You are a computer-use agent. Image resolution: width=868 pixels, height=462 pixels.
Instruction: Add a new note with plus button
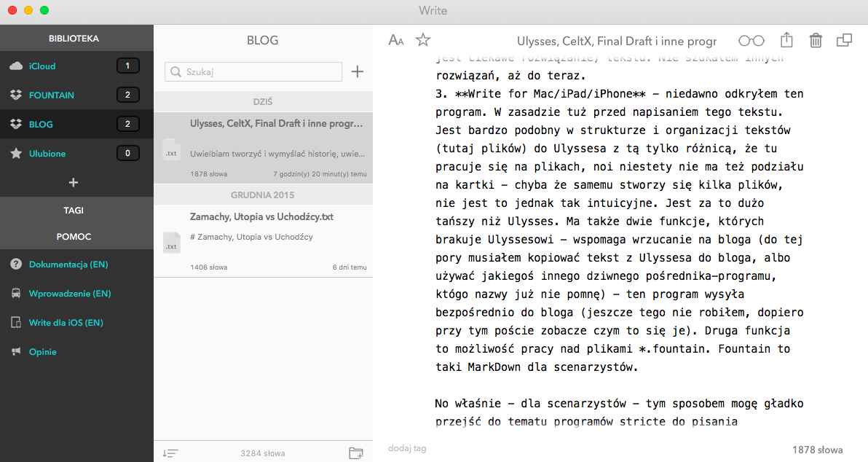(x=358, y=71)
